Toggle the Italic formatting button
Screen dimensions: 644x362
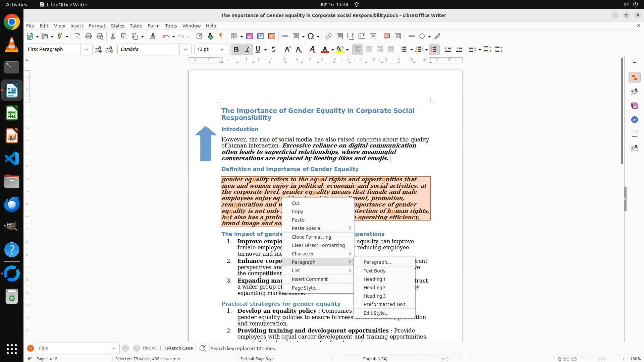[247, 50]
